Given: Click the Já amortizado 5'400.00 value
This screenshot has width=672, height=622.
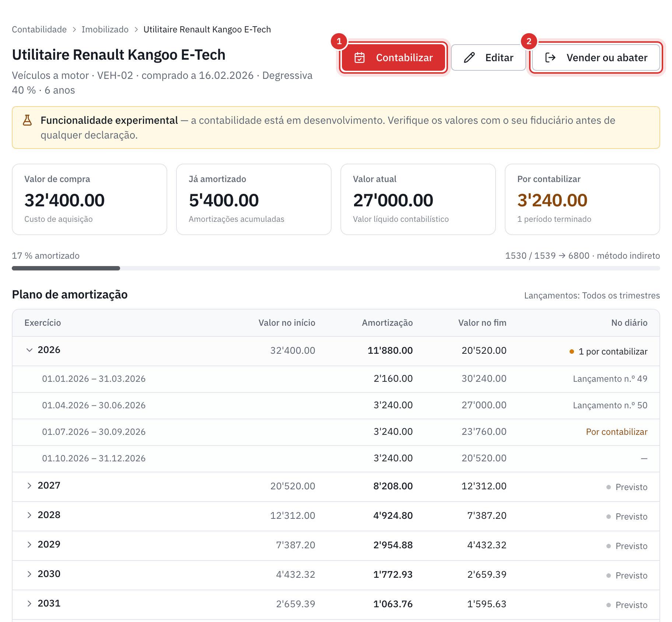Looking at the screenshot, I should [x=224, y=200].
